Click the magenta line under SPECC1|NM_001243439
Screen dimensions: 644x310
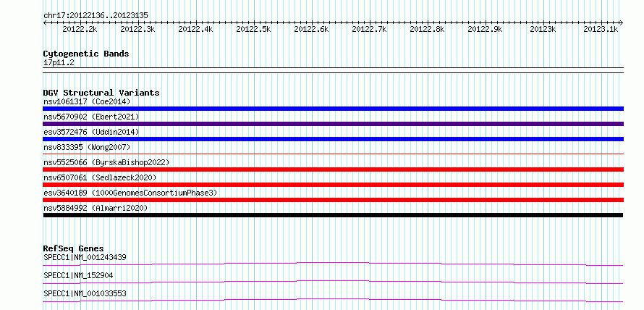(333, 264)
